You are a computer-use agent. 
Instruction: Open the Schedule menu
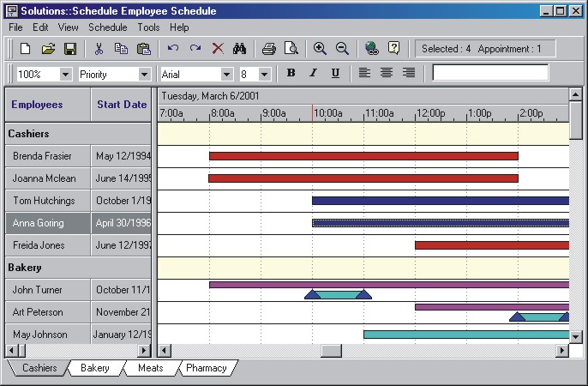coord(107,27)
